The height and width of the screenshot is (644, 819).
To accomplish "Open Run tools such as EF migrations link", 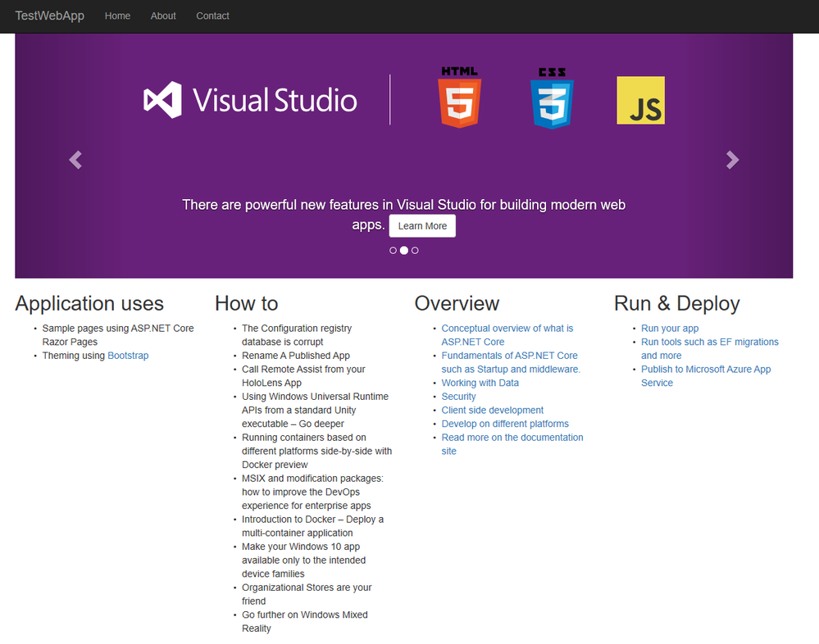I will pos(710,348).
